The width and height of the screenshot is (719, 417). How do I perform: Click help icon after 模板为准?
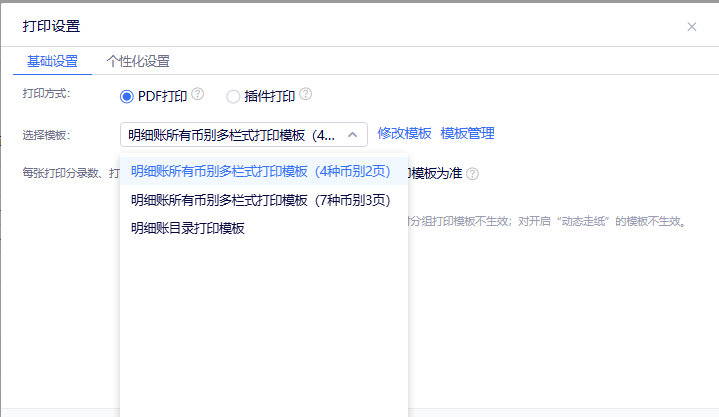pyautogui.click(x=472, y=174)
